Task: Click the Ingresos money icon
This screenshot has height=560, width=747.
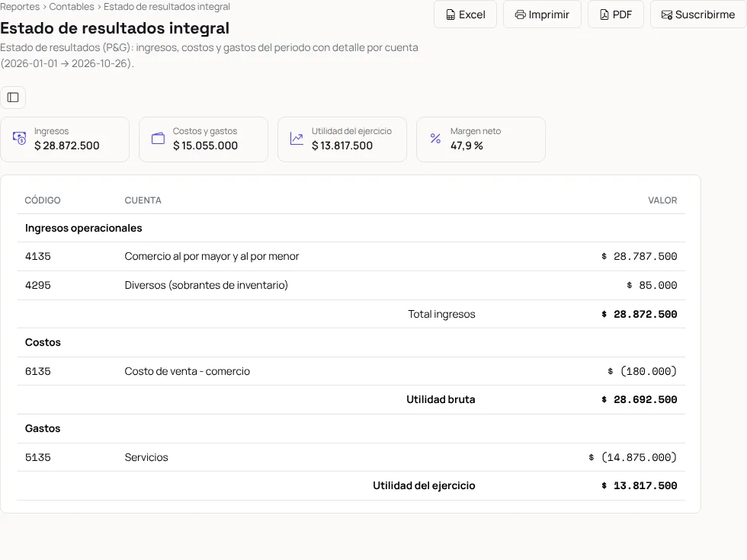Action: click(x=20, y=139)
